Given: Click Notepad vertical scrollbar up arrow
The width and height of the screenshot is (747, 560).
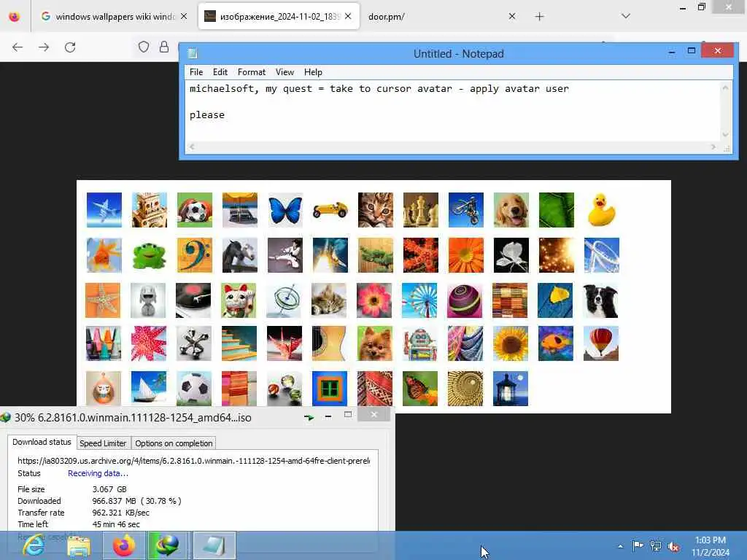Looking at the screenshot, I should tap(726, 87).
